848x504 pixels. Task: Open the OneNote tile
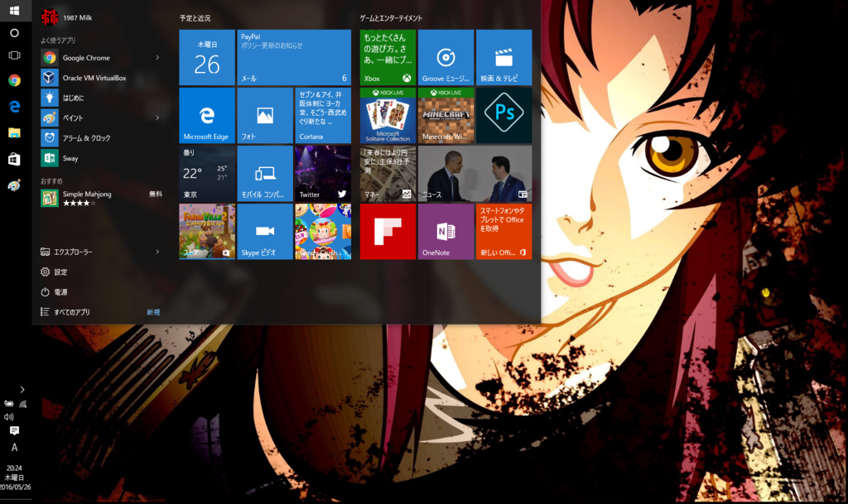pyautogui.click(x=446, y=232)
